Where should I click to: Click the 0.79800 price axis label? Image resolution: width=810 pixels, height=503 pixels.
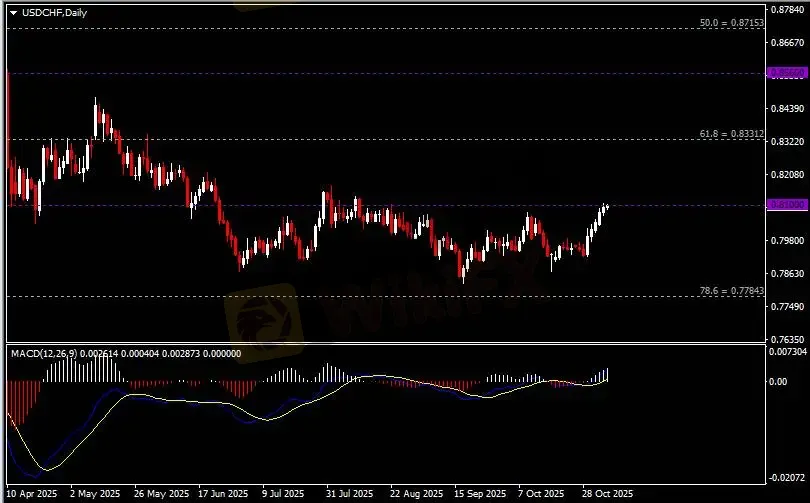pyautogui.click(x=788, y=241)
